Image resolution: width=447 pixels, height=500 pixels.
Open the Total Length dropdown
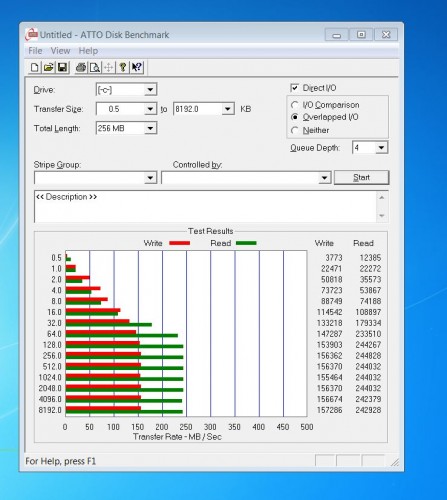coord(150,128)
